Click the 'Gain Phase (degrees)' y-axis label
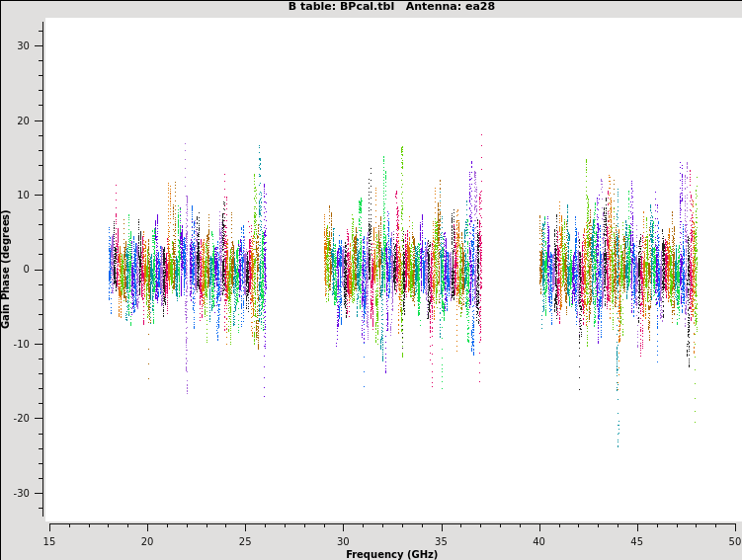 (x=6, y=269)
